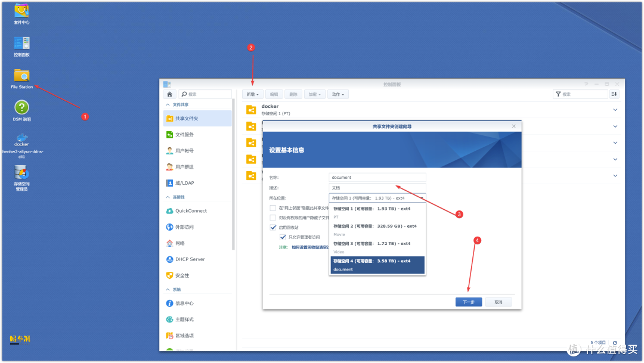Image resolution: width=644 pixels, height=363 pixels.
Task: Open the 存储空间管理员 storage manager icon
Action: (21, 173)
